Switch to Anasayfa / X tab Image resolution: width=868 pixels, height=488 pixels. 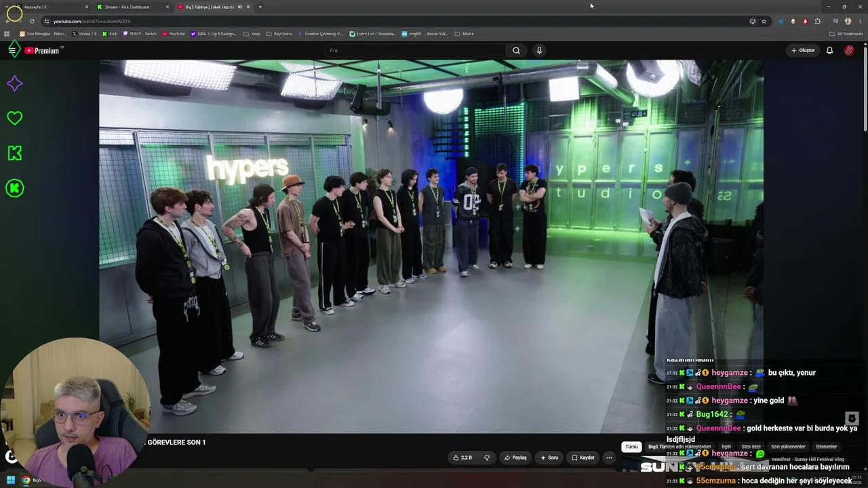coord(52,7)
